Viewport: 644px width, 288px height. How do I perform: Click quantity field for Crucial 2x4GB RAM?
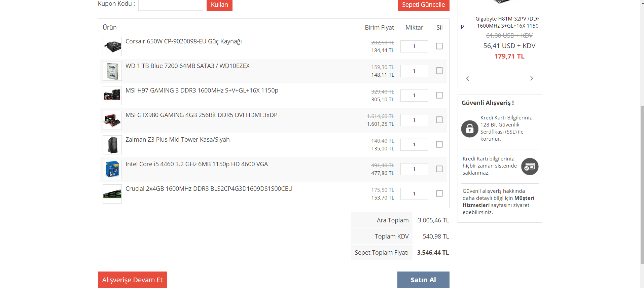click(x=414, y=194)
